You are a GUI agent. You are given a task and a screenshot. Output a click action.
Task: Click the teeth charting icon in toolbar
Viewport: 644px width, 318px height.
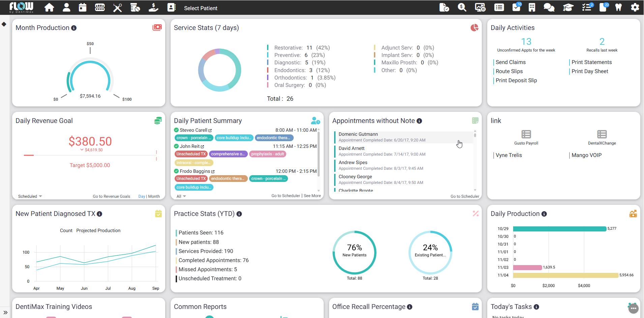100,7
